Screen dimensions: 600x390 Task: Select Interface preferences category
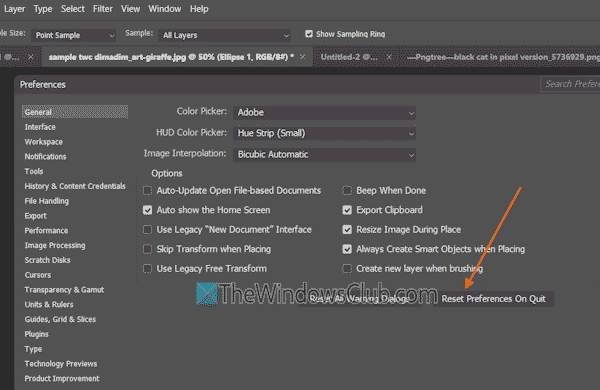(40, 127)
